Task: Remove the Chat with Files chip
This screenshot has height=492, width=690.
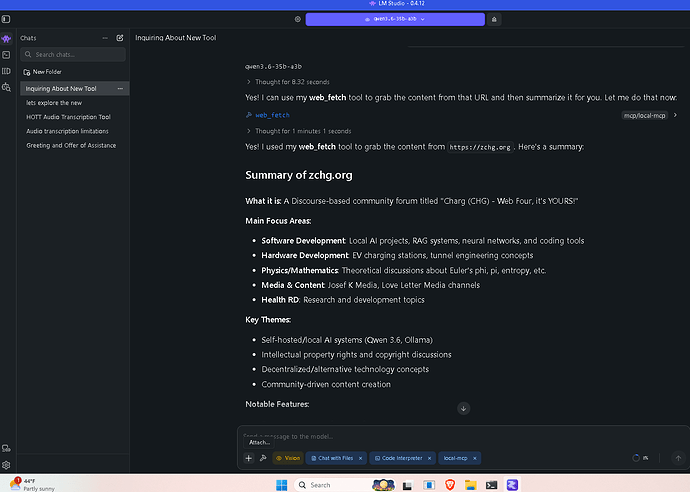Action: point(361,459)
